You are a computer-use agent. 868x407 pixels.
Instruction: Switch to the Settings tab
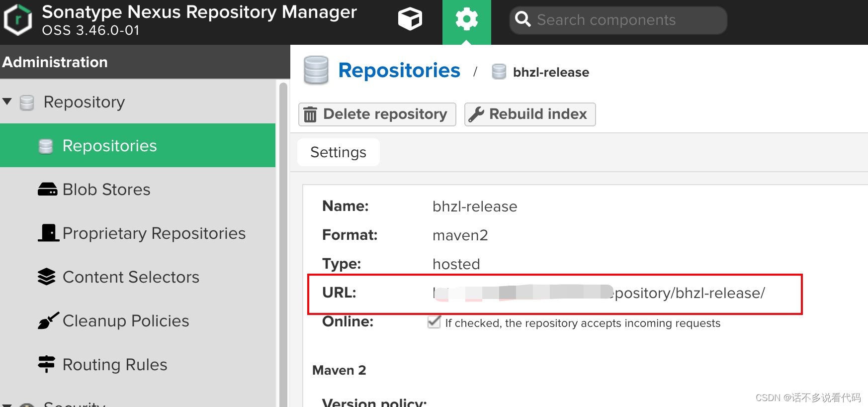tap(339, 152)
